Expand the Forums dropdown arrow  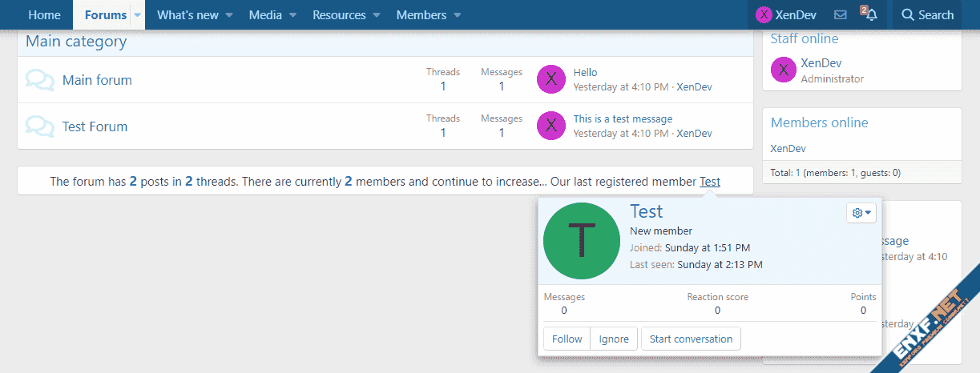coord(137,14)
